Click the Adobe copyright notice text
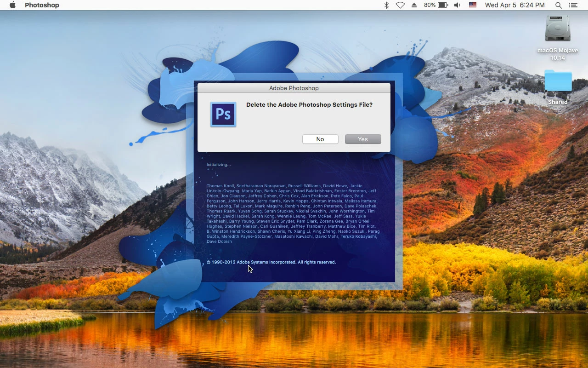The width and height of the screenshot is (588, 368). [271, 262]
